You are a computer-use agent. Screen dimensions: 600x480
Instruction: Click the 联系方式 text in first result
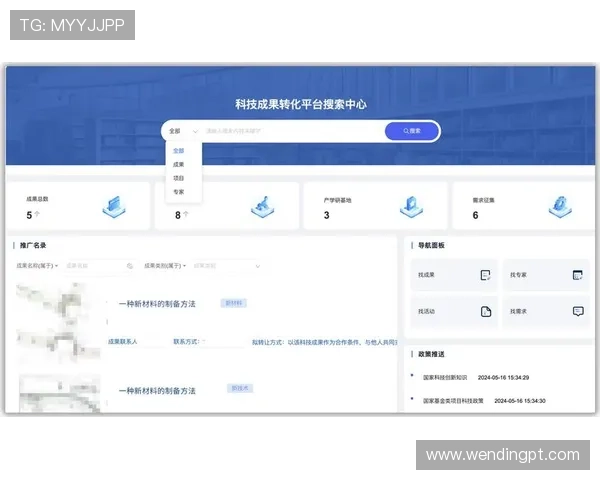coord(187,341)
